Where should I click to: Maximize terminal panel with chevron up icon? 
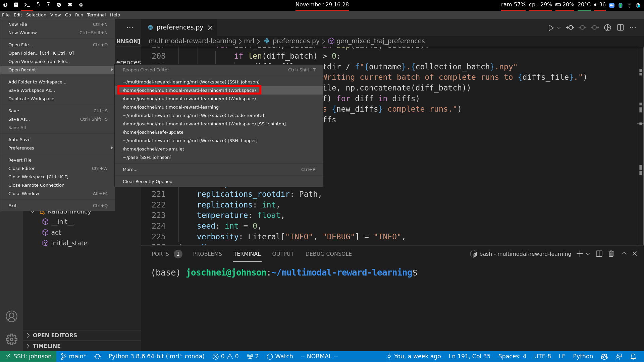tap(624, 254)
